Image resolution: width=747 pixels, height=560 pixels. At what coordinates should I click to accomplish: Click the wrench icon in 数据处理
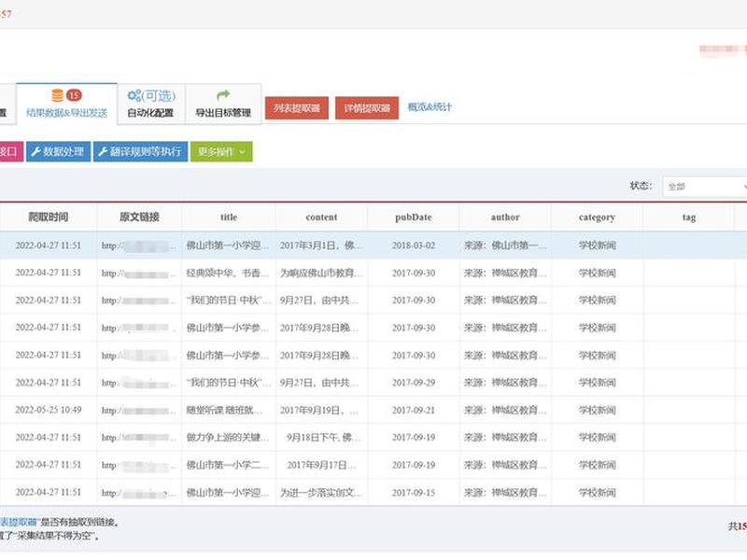[35, 151]
